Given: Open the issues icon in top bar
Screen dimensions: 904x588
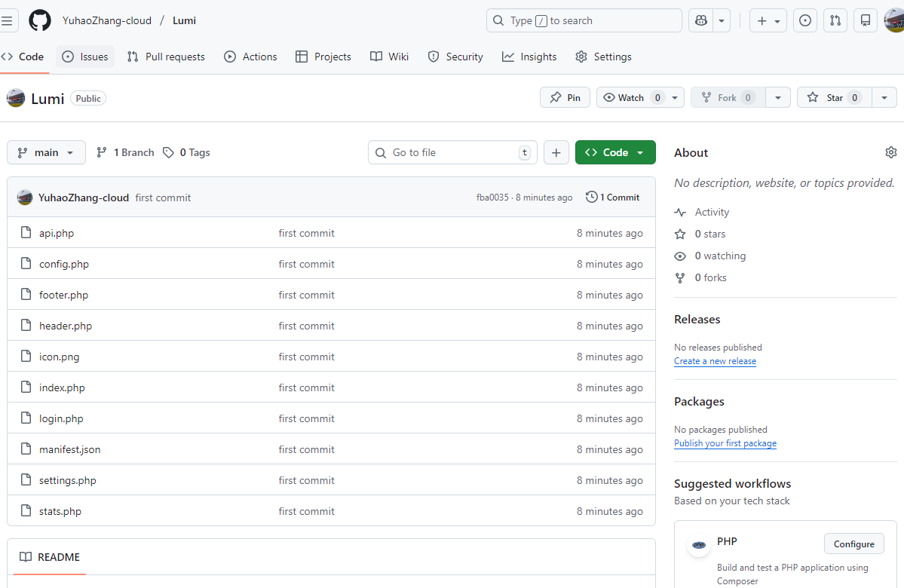Looking at the screenshot, I should (805, 20).
